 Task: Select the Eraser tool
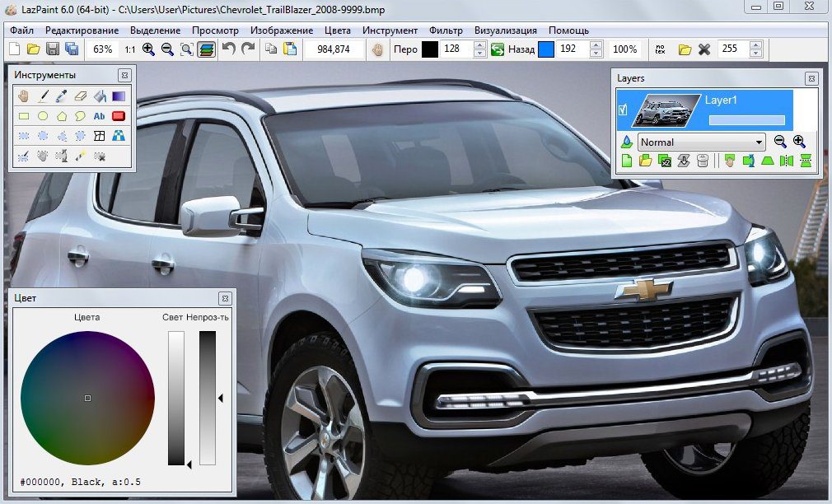point(81,96)
